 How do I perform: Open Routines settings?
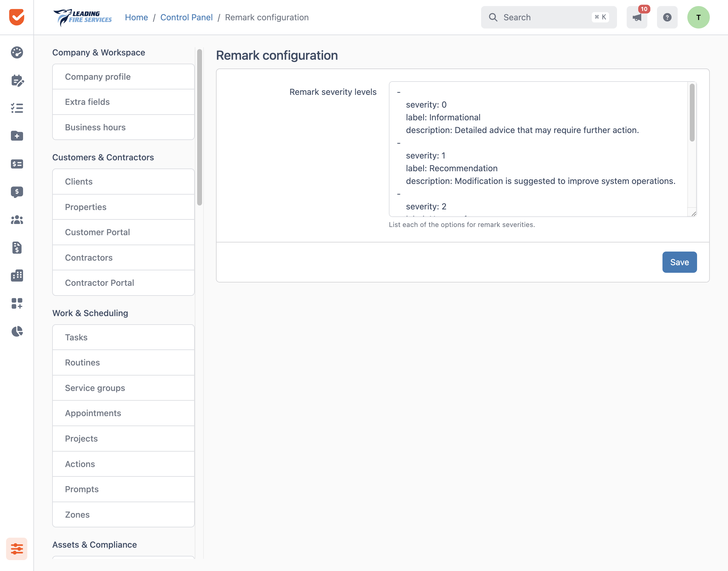(x=123, y=363)
